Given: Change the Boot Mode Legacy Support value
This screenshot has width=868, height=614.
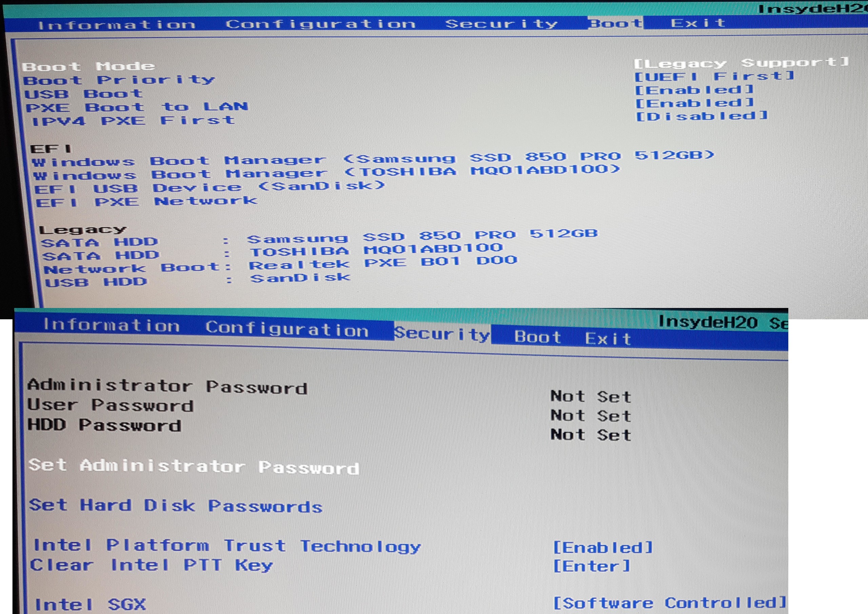Looking at the screenshot, I should point(741,63).
